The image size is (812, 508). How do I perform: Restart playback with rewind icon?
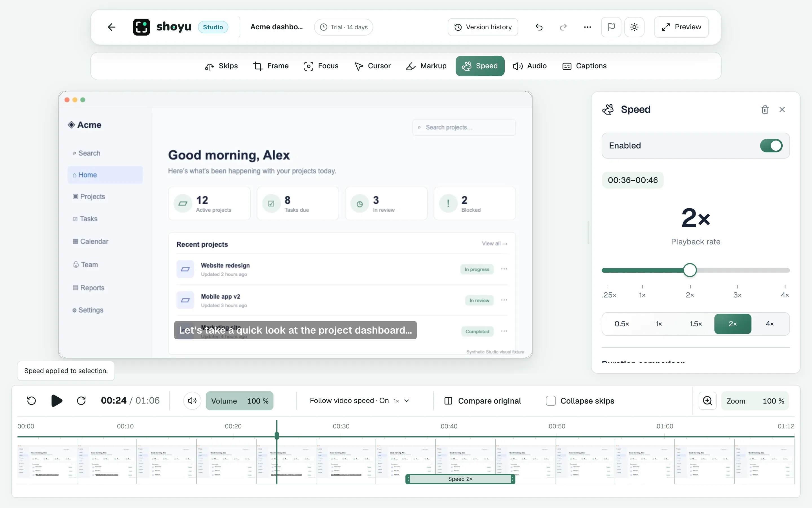coord(32,400)
